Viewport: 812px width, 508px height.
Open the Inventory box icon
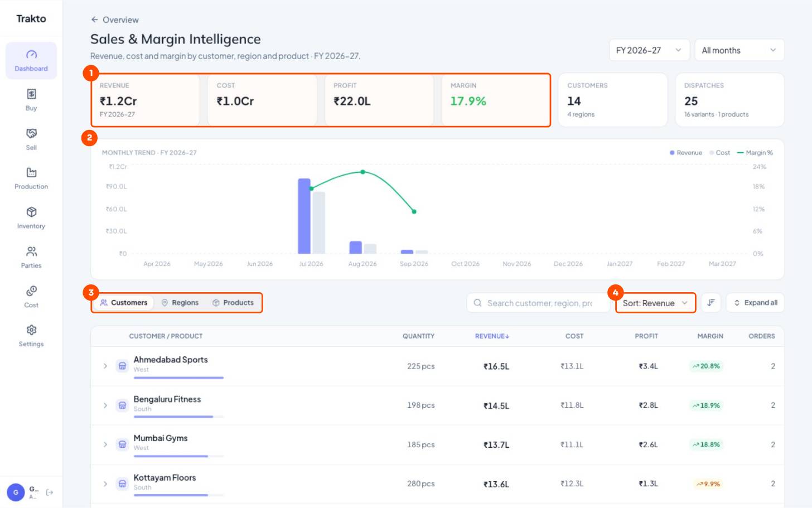pyautogui.click(x=31, y=212)
